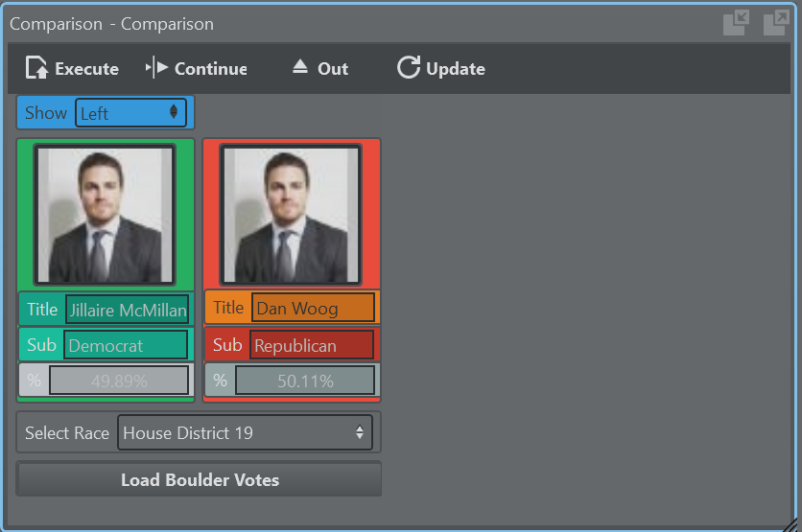Select the Republican candidate photo thumbnail

291,215
